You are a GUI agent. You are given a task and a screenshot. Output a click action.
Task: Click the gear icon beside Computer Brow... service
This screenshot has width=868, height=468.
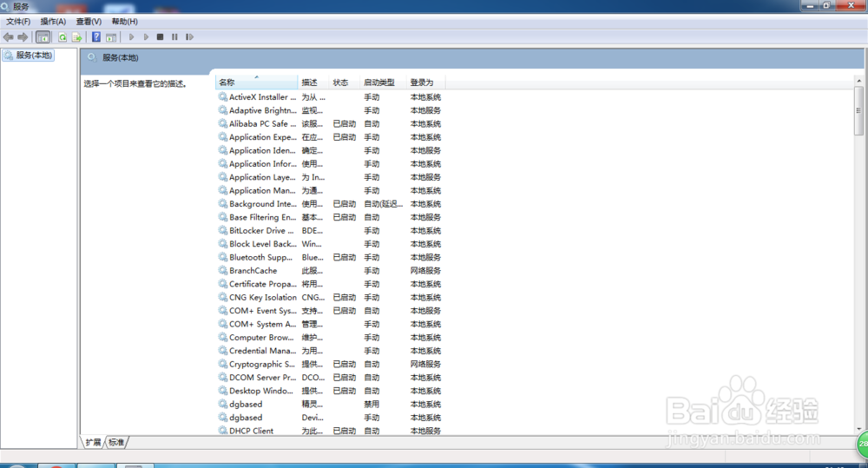pyautogui.click(x=222, y=337)
